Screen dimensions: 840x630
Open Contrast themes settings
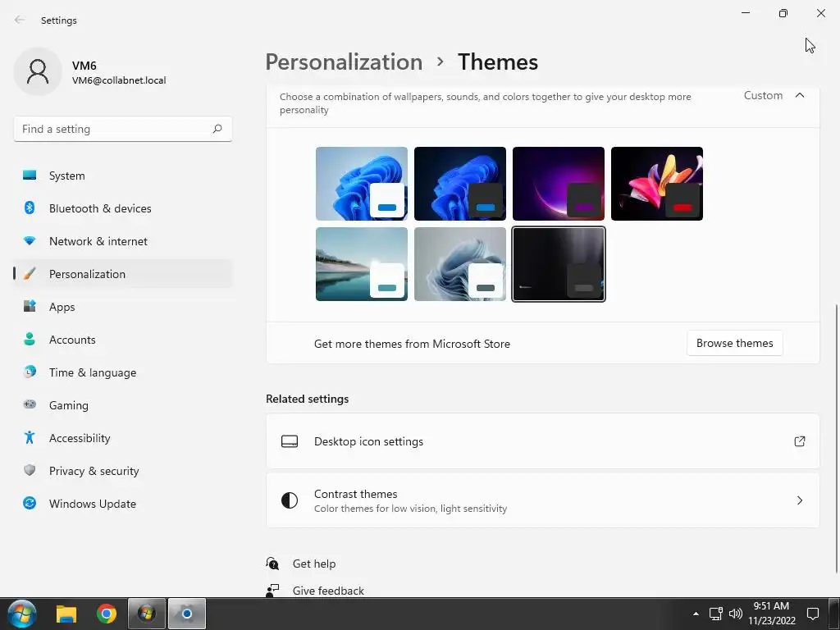point(543,500)
